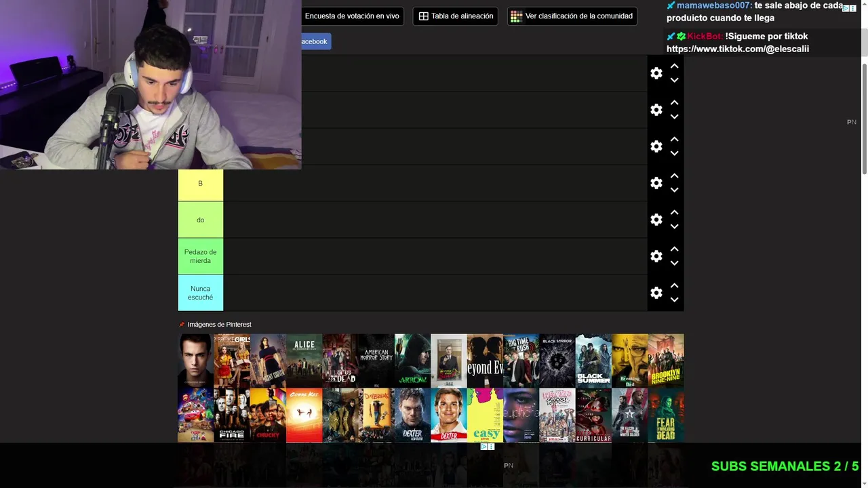Select the yellow Easy poster
The width and height of the screenshot is (868, 488).
click(485, 415)
